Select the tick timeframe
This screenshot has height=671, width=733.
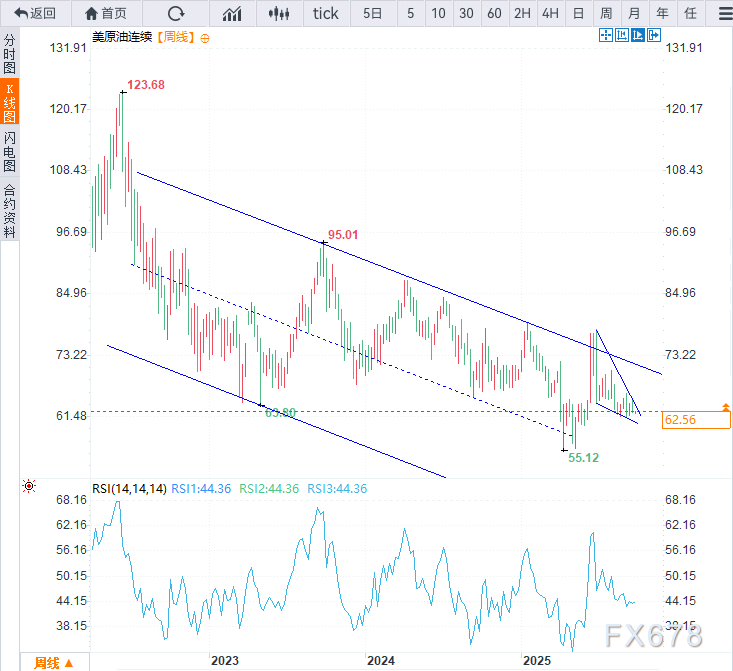tap(325, 13)
